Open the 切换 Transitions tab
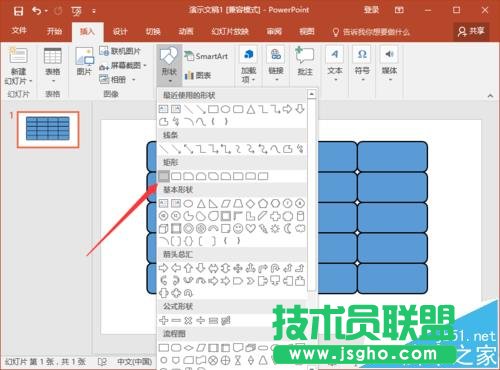Image resolution: width=500 pixels, height=370 pixels. click(x=153, y=32)
